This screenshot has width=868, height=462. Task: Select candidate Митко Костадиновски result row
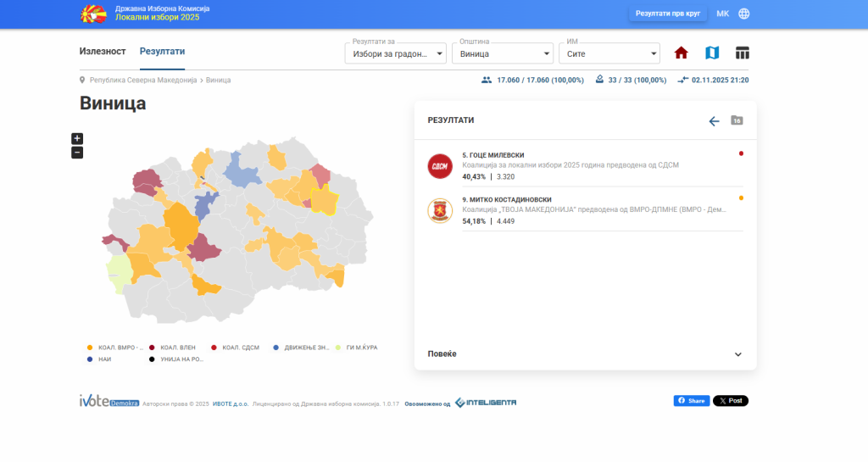pos(585,210)
